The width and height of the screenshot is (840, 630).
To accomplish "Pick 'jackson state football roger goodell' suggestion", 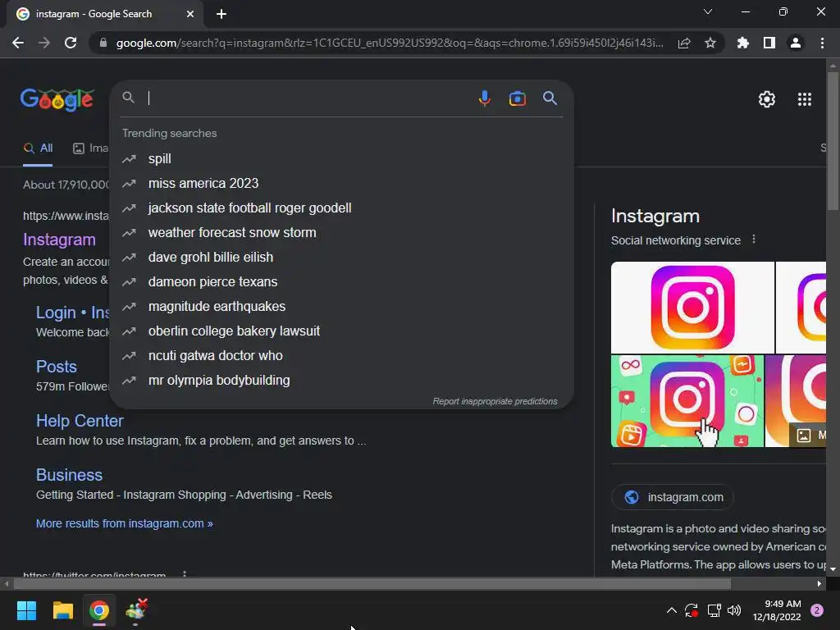I will click(342, 208).
